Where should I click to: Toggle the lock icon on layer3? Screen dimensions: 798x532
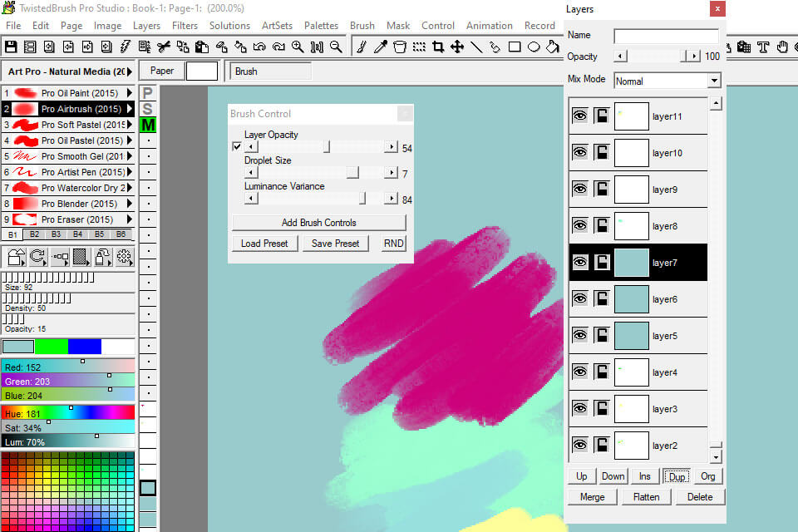602,409
